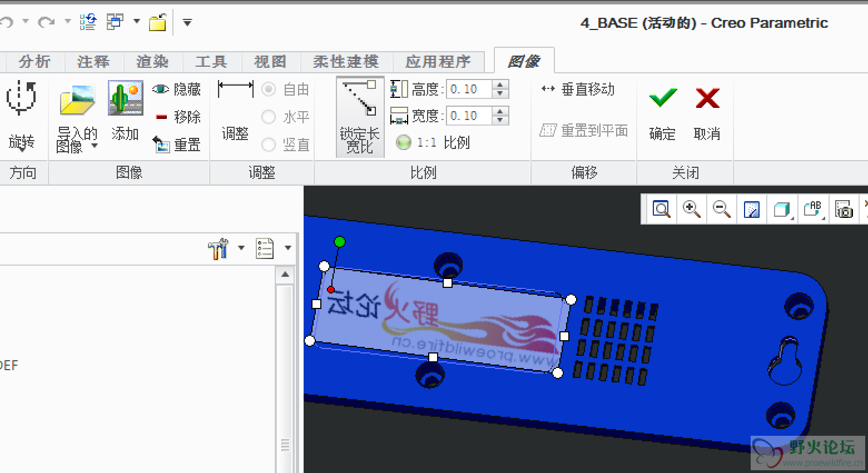Select the 图像 ribbon tab

click(x=524, y=61)
